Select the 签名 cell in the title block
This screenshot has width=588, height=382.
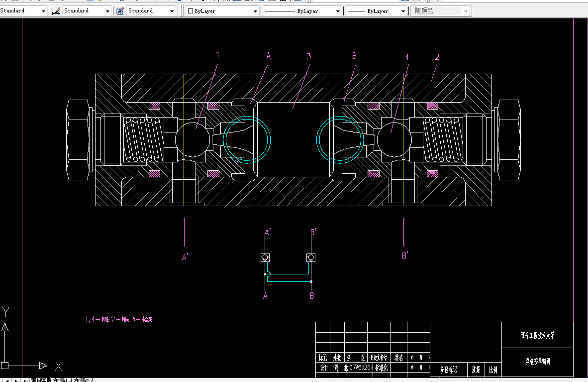point(398,358)
